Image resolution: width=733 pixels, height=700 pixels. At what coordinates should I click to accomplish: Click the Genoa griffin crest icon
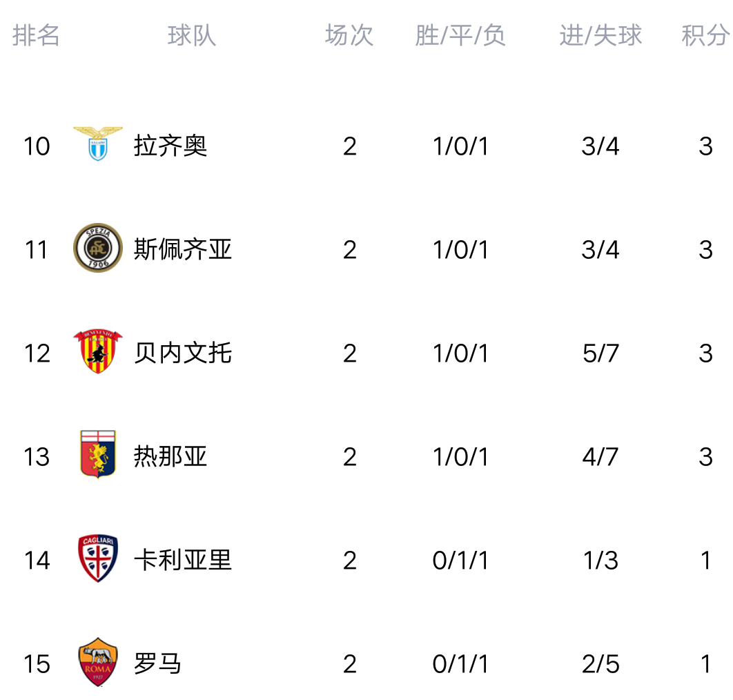click(98, 454)
